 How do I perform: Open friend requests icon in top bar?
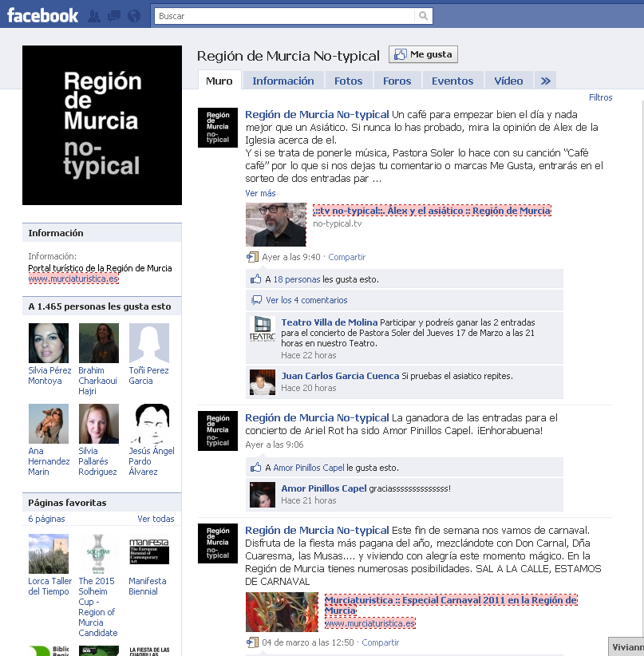[x=95, y=16]
